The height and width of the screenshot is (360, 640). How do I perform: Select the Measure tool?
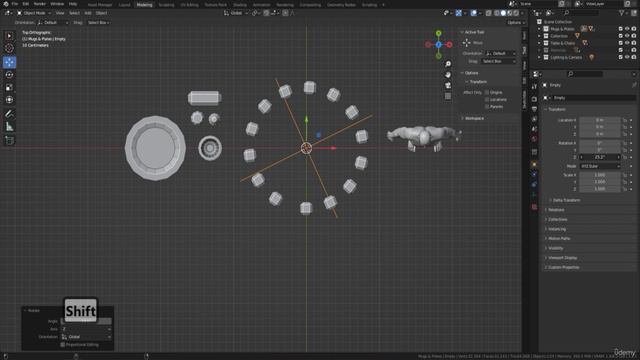click(x=9, y=127)
